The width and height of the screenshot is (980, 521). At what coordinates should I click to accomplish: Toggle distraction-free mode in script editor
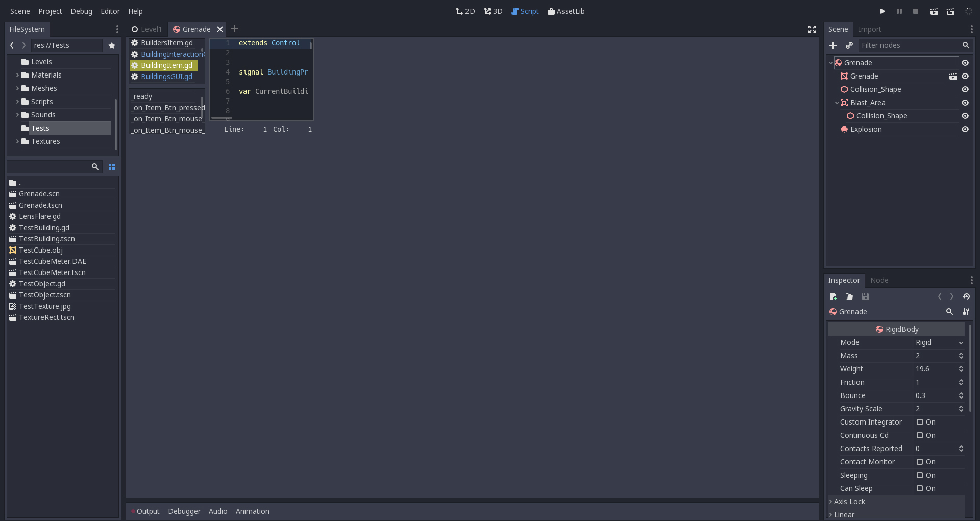(812, 29)
